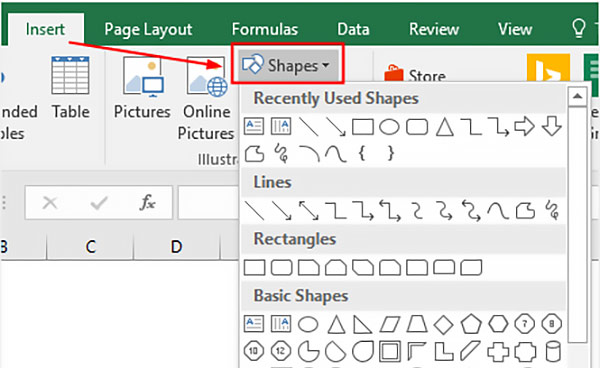Select Arc shape in Recently Used Shapes
Image resolution: width=600 pixels, height=368 pixels.
click(x=309, y=154)
